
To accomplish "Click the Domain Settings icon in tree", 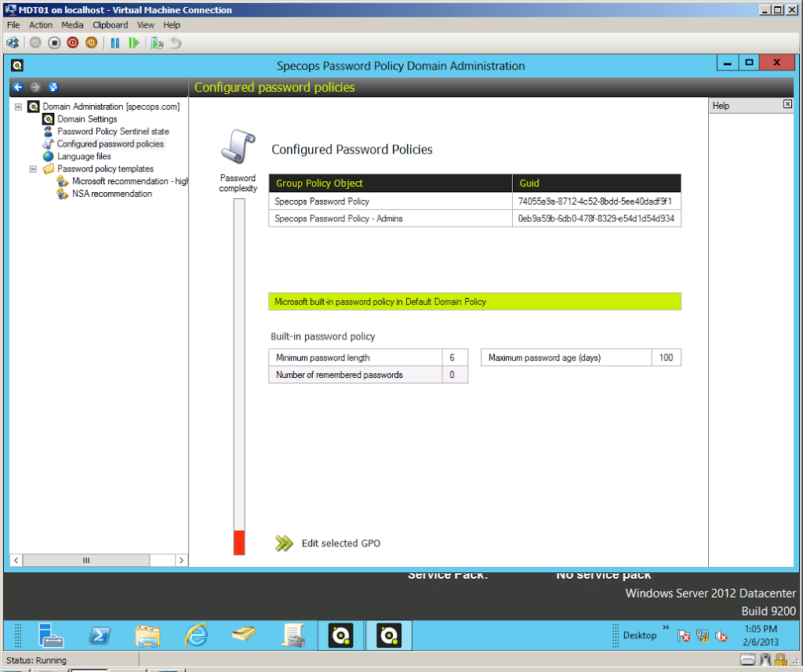I will [48, 119].
